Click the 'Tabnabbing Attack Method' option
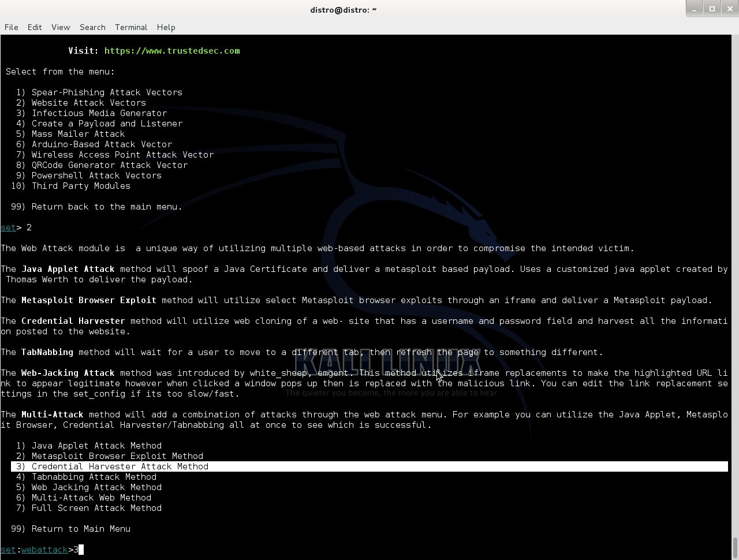739x560 pixels. (x=86, y=477)
